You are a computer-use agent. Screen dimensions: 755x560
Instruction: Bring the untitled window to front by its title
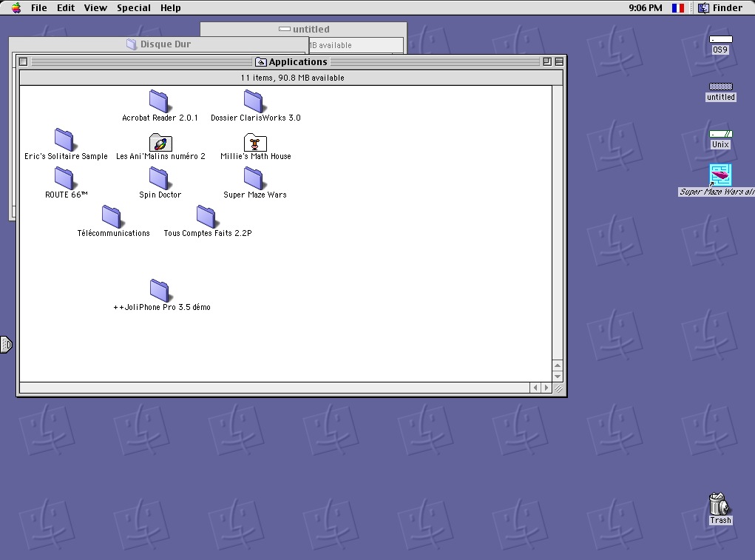pyautogui.click(x=311, y=30)
